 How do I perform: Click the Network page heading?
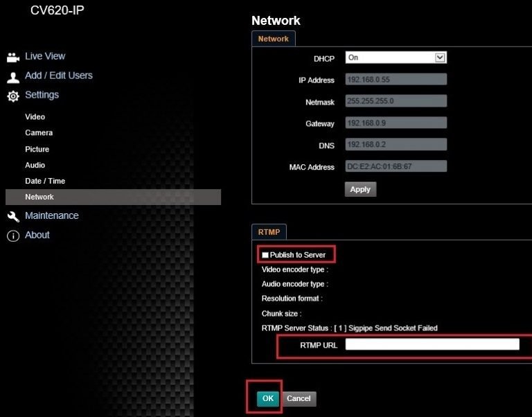point(276,20)
